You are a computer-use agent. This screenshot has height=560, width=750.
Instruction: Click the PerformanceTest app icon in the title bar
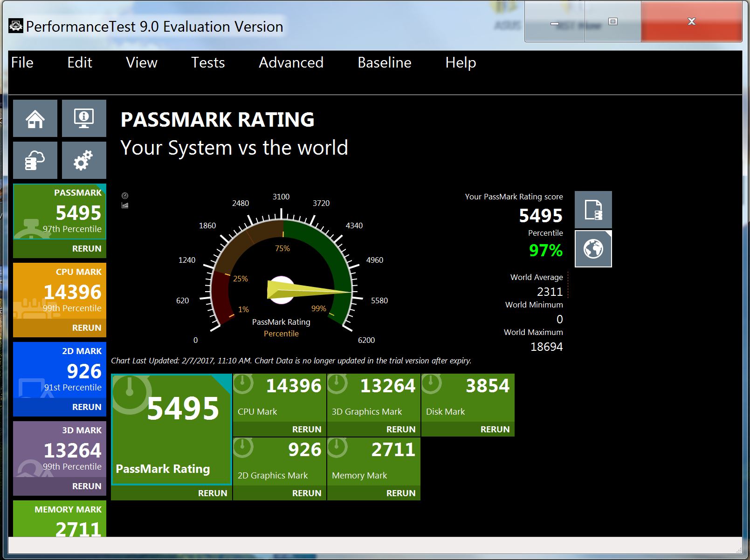pyautogui.click(x=16, y=26)
